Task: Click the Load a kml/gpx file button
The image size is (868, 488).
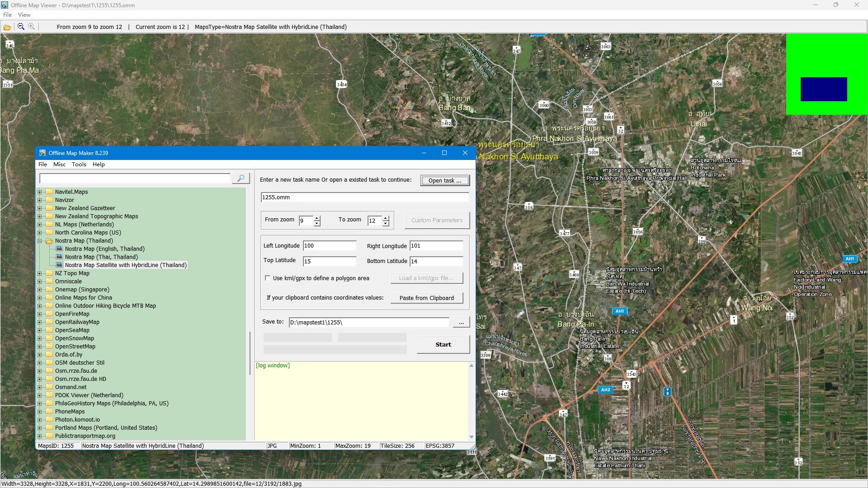Action: (x=427, y=278)
